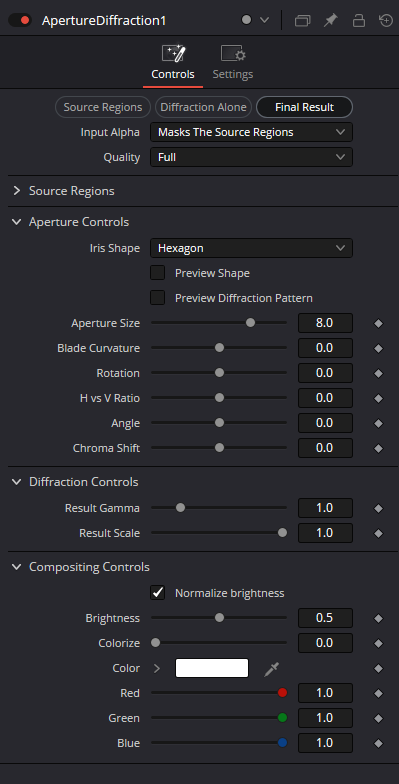Image resolution: width=399 pixels, height=784 pixels.
Task: Add keyframe for Aperture Size
Action: click(378, 324)
